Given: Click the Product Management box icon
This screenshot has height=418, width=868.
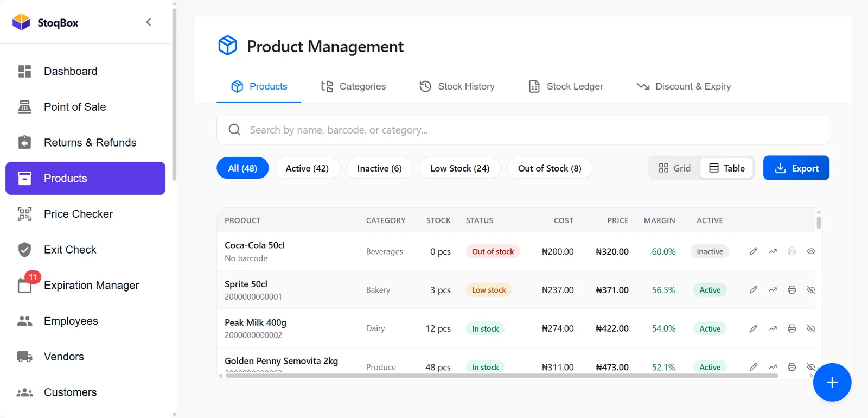Looking at the screenshot, I should click(228, 46).
